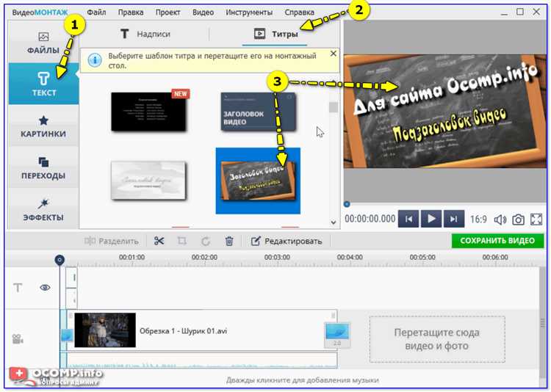Enter fullscreen preview mode
The image size is (551, 392).
pyautogui.click(x=536, y=219)
